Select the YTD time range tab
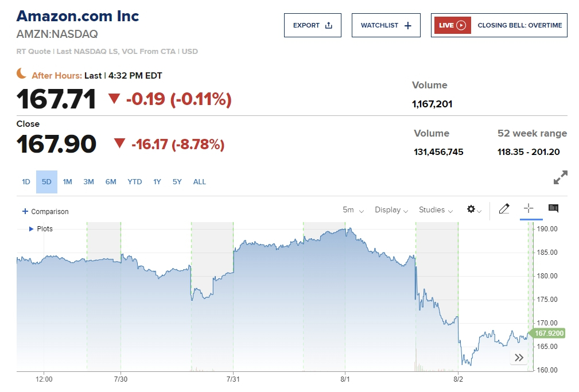 pos(135,182)
